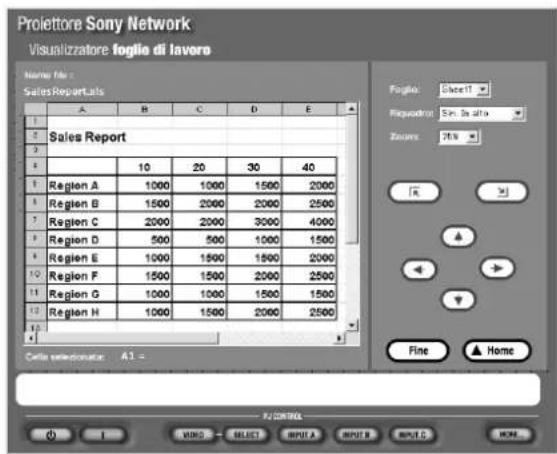Click header cell "20" in column C
Screen dimensions: 557x454
199,167
